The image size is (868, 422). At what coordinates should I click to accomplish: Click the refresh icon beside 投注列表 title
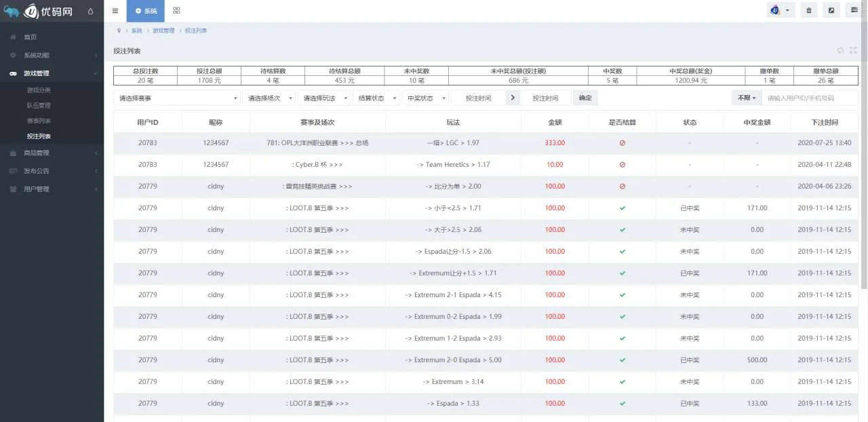(x=840, y=50)
